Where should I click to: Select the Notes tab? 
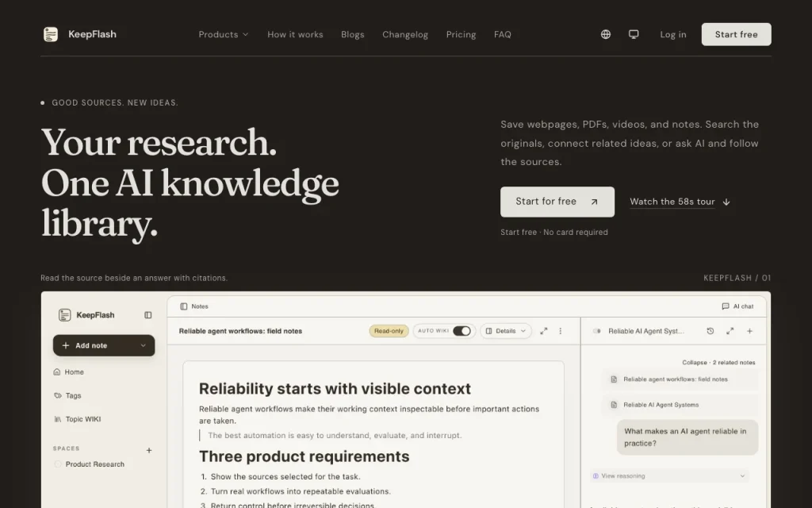194,306
